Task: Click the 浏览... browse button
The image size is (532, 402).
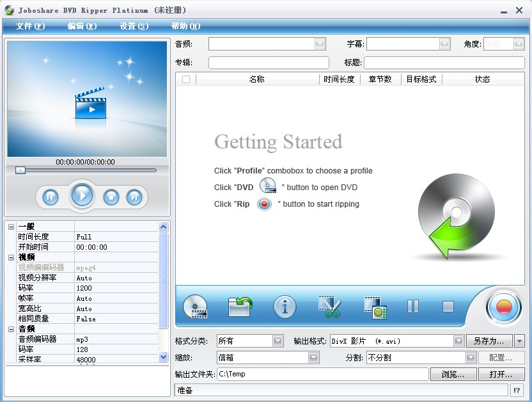Action: point(453,374)
